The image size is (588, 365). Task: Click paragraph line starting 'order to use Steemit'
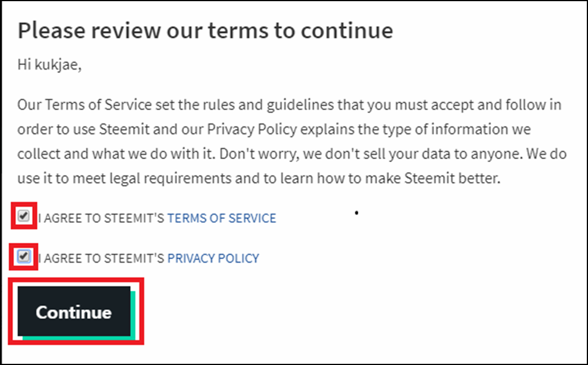coord(274,129)
